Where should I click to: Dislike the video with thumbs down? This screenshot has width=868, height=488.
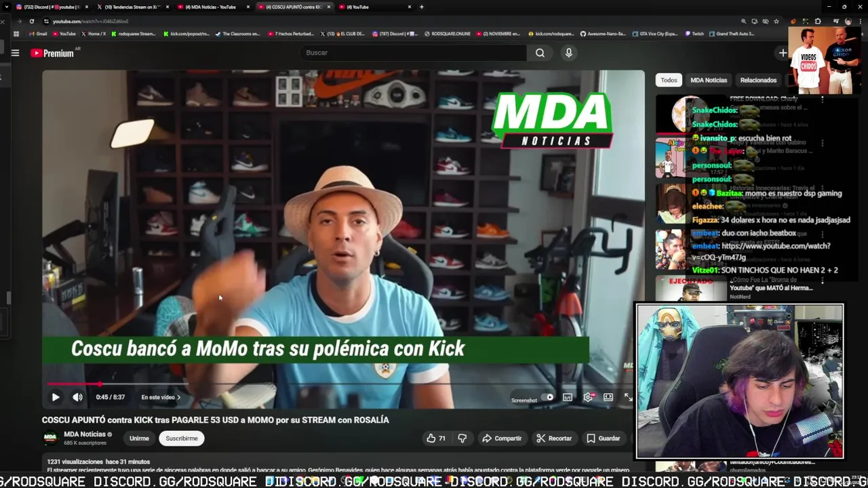[462, 439]
